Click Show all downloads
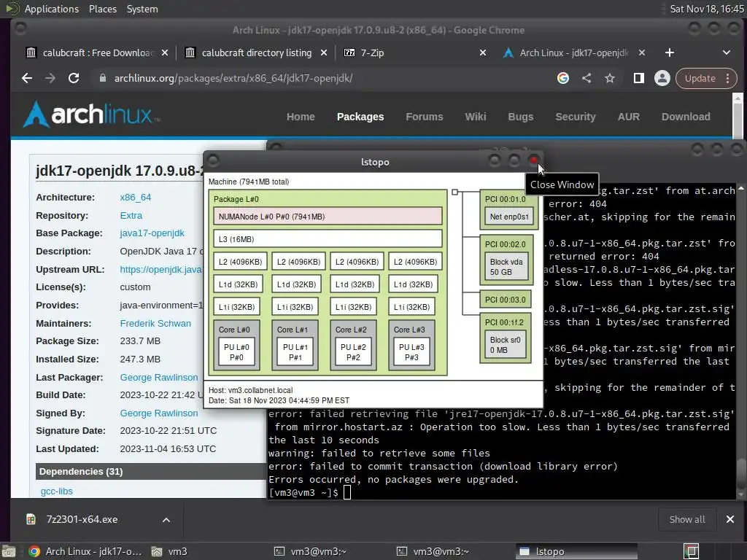Screen dimensions: 747x560 click(687, 519)
